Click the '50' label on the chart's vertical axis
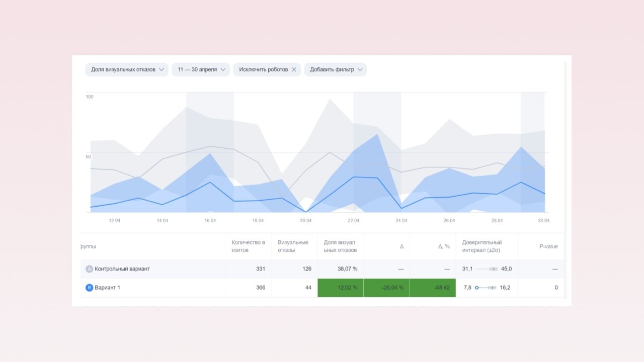Image resolution: width=644 pixels, height=362 pixels. click(89, 157)
